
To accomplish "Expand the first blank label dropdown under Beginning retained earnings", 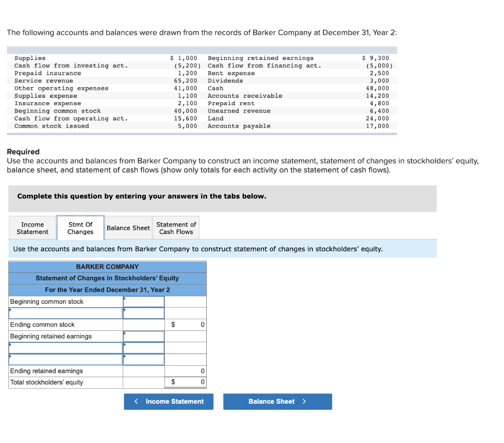I will pos(64,348).
